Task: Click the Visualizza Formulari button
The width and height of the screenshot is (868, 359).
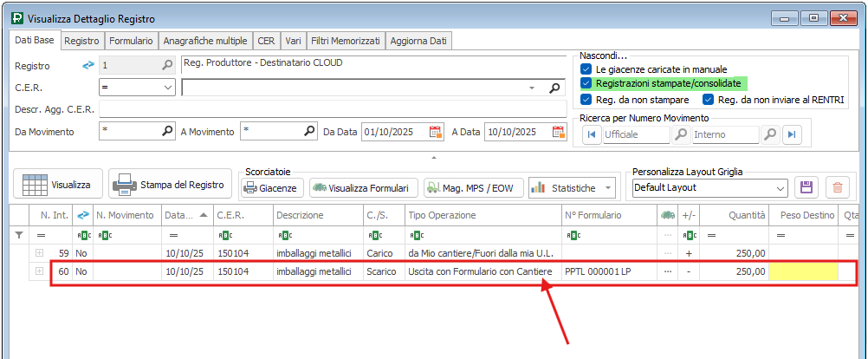Action: pyautogui.click(x=364, y=187)
